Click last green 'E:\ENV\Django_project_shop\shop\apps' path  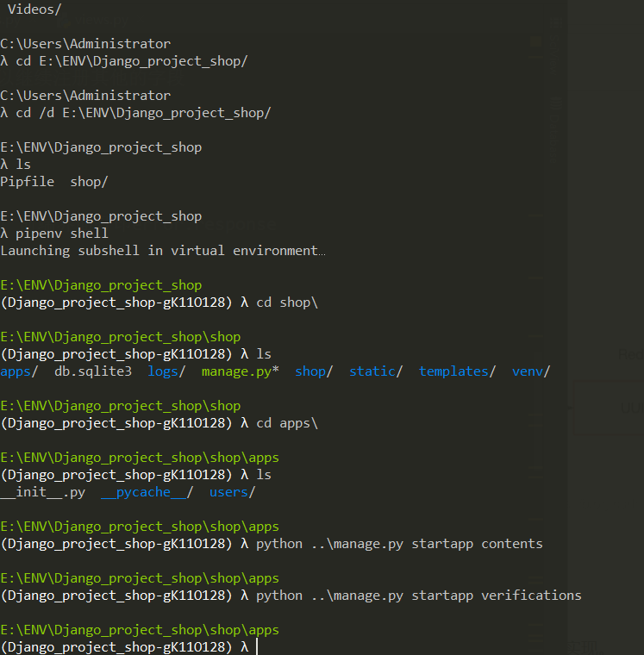[x=140, y=630]
